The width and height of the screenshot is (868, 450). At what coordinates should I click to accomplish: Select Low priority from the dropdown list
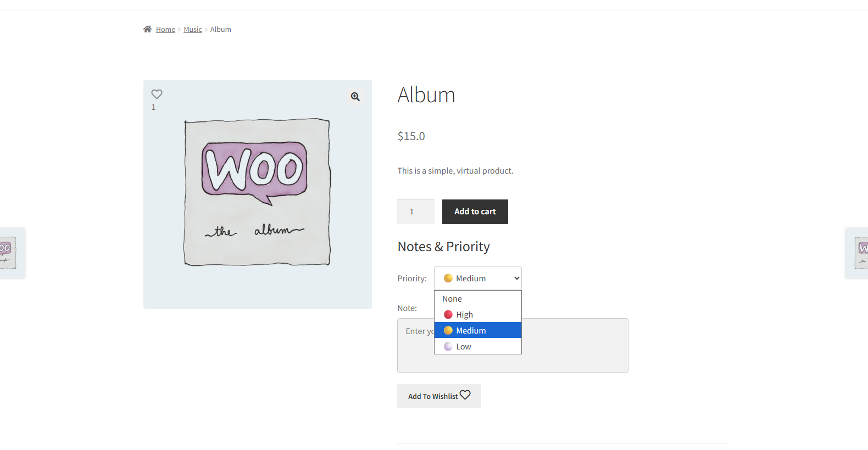coord(463,347)
